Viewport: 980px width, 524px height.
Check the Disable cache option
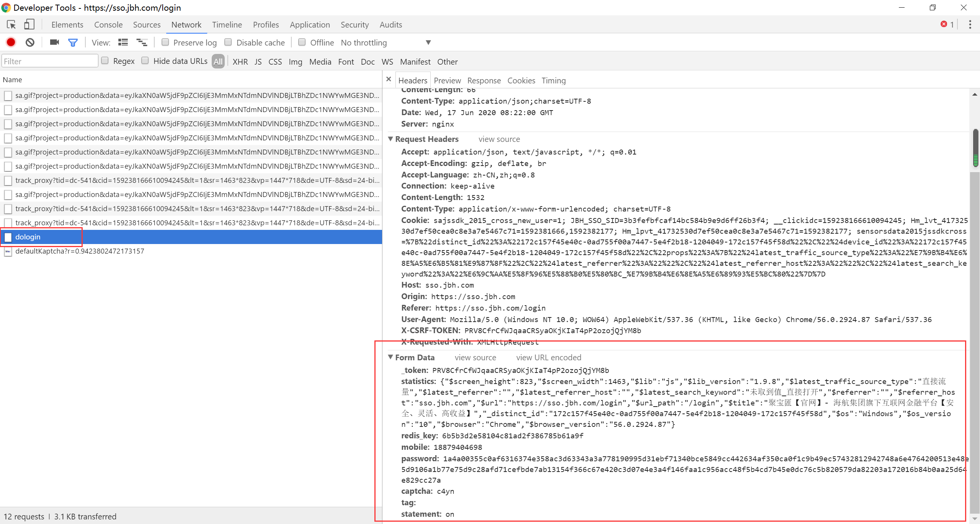(228, 42)
